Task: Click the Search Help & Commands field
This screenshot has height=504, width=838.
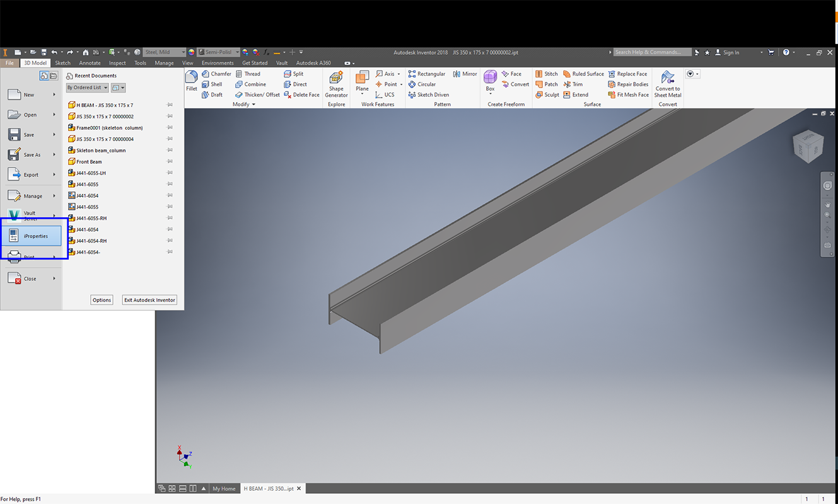Action: pos(653,52)
